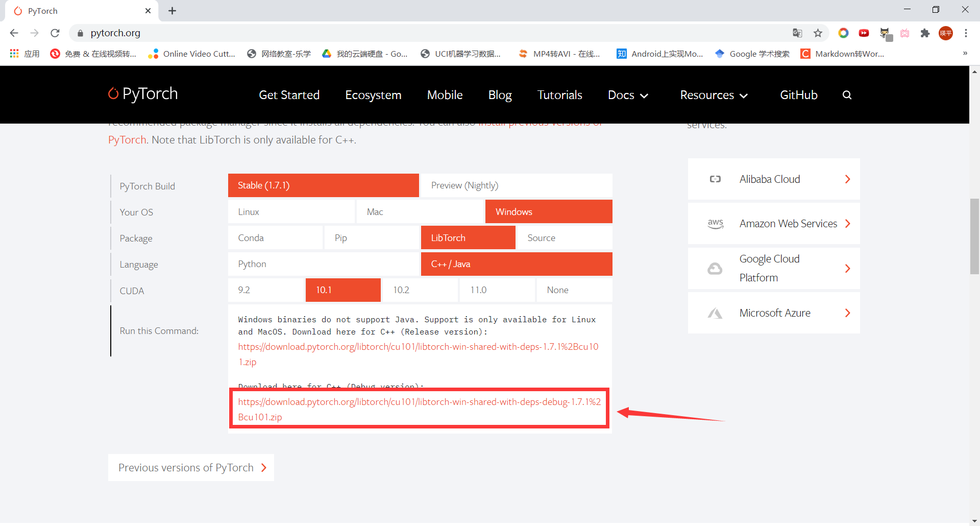Click the cat-face extension icon
980x526 pixels.
coord(885,34)
